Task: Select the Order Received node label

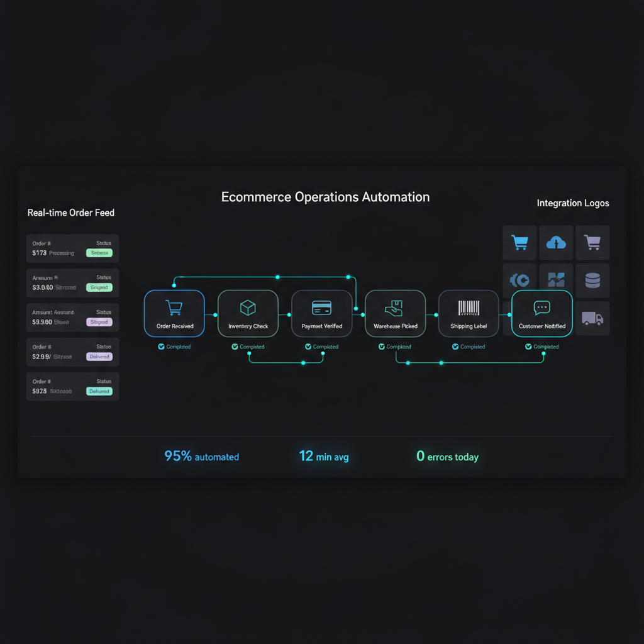Action: [175, 326]
